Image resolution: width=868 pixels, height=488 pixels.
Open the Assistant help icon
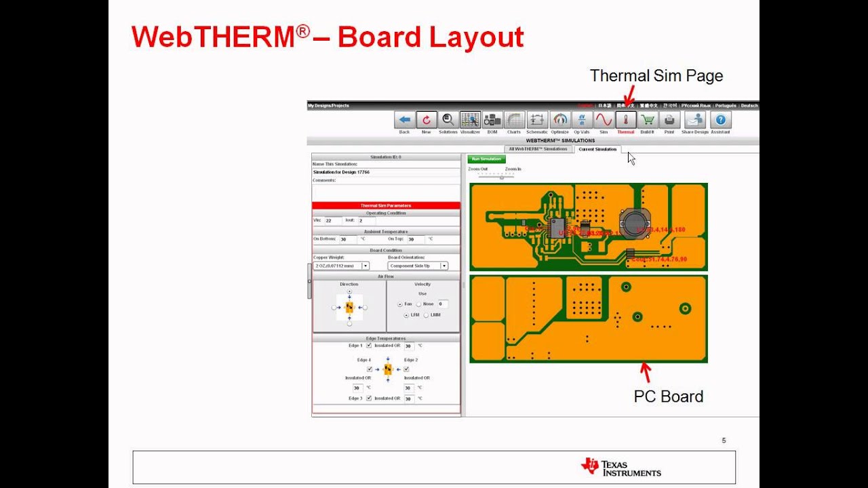tap(720, 120)
